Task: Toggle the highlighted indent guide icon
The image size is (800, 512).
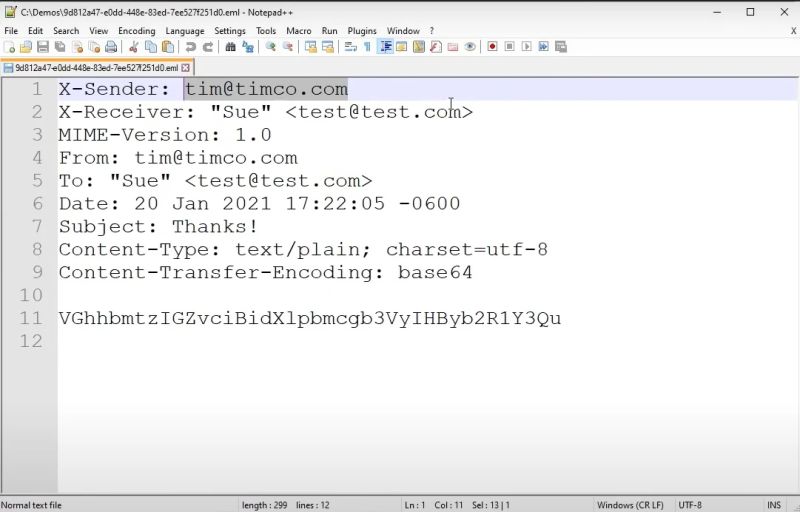Action: pos(385,47)
